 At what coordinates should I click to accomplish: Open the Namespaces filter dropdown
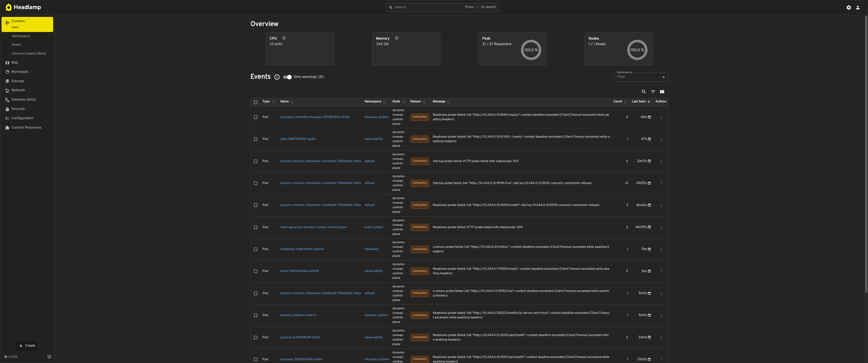pyautogui.click(x=641, y=77)
